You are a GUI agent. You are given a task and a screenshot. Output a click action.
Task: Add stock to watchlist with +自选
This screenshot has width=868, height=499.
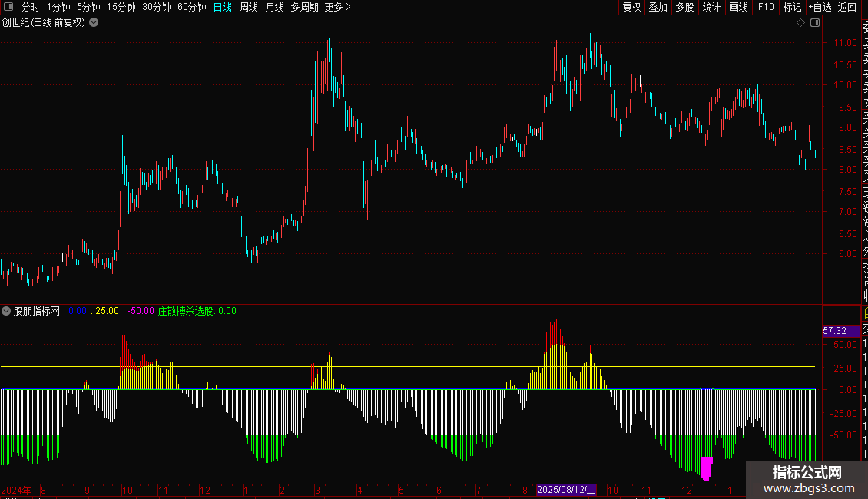820,7
